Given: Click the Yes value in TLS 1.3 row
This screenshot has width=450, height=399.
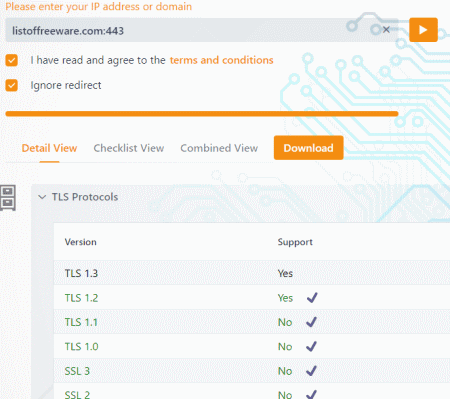Looking at the screenshot, I should point(285,273).
